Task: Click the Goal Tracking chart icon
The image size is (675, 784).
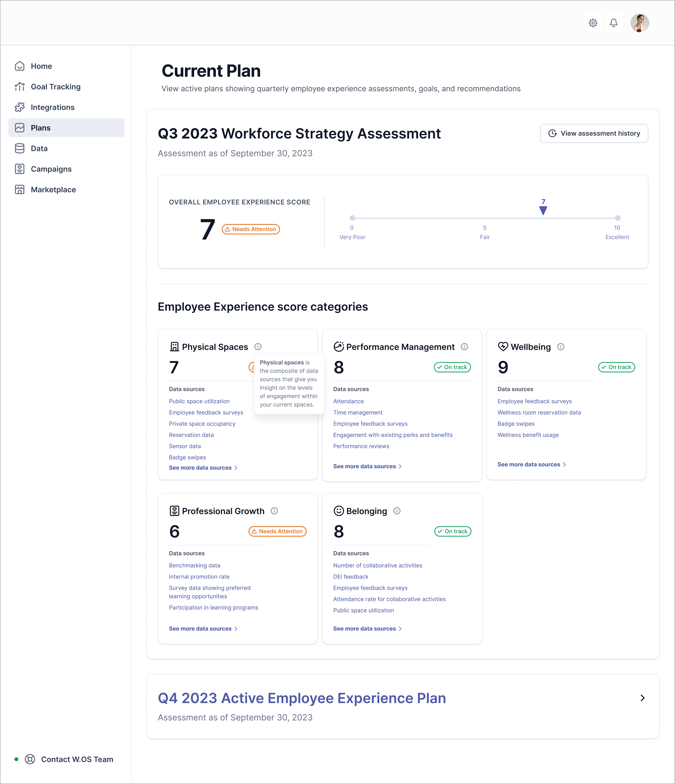Action: coord(20,87)
